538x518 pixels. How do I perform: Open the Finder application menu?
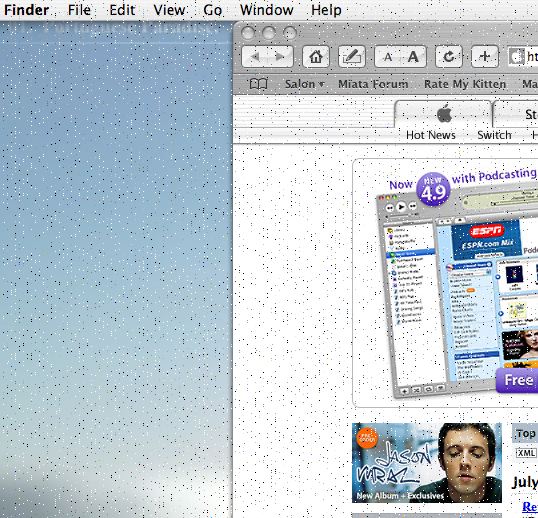tap(26, 10)
